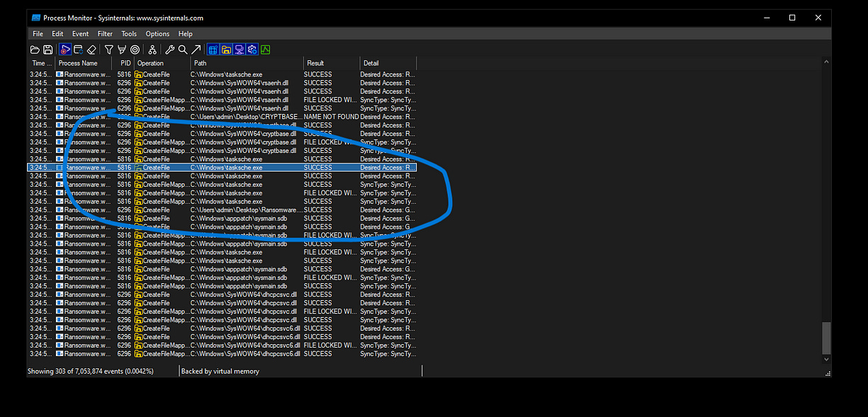868x417 pixels.
Task: Click the scrollbar down arrow
Action: (x=826, y=360)
